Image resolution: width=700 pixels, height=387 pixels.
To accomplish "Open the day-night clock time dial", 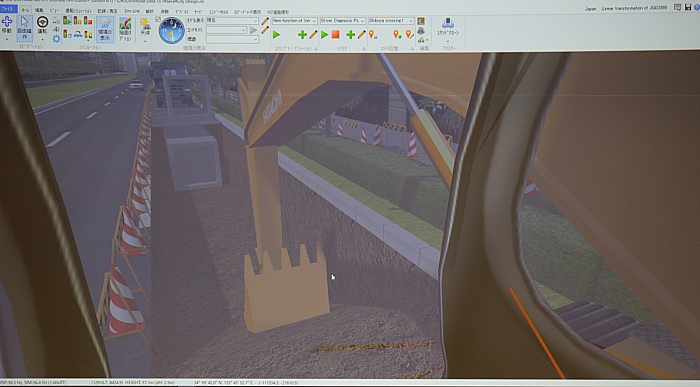I will tap(171, 30).
